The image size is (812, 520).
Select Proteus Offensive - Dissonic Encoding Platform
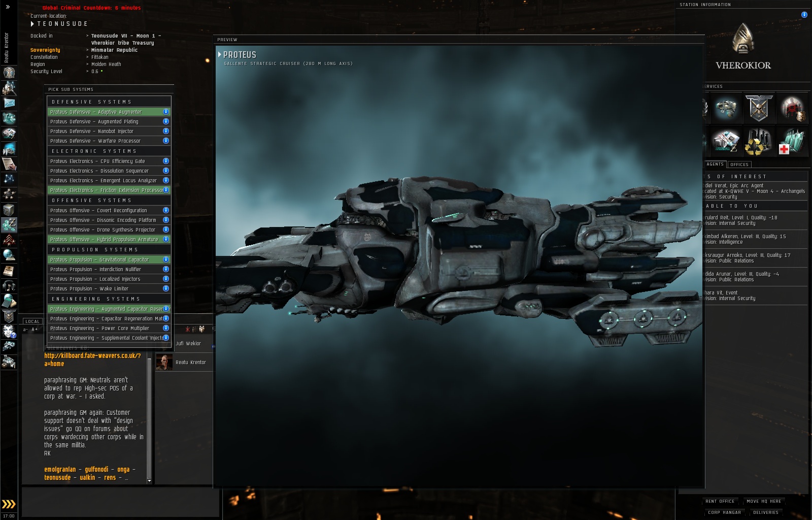109,220
